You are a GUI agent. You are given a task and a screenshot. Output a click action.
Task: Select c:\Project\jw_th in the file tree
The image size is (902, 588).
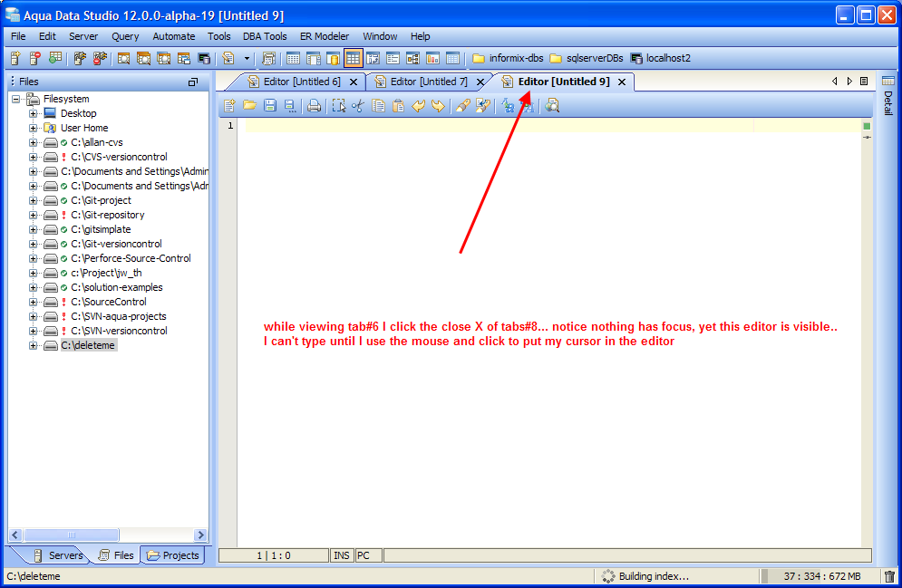click(106, 273)
